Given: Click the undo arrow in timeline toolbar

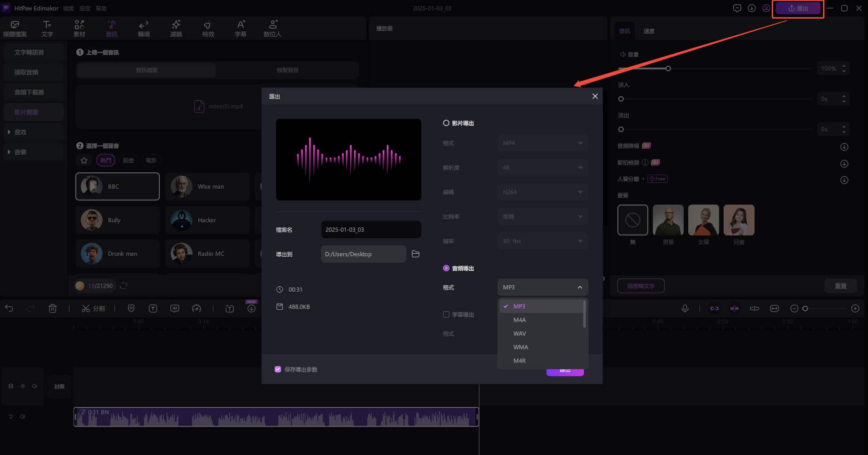Looking at the screenshot, I should click(9, 308).
